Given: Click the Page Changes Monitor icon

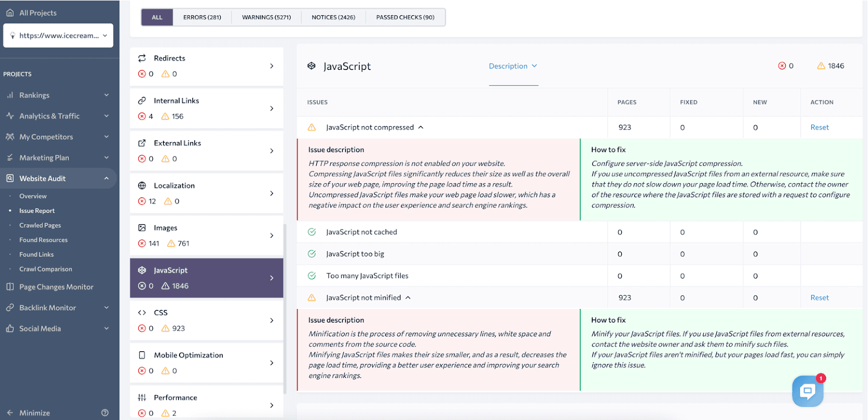Looking at the screenshot, I should pyautogui.click(x=10, y=287).
